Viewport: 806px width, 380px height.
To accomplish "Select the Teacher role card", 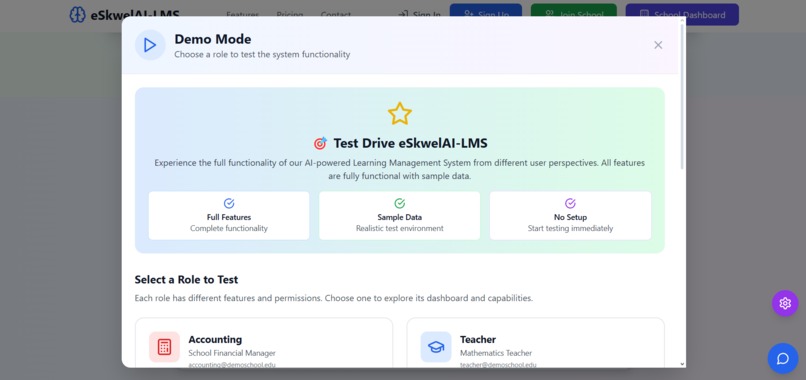I will (x=536, y=343).
